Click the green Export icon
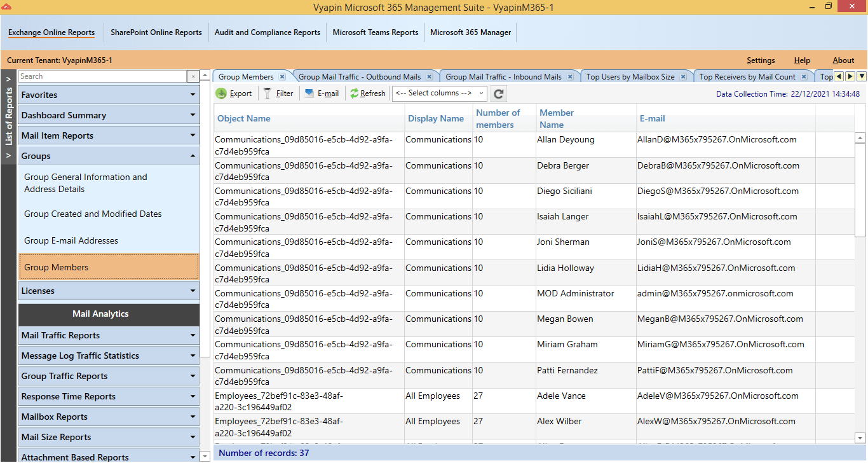This screenshot has height=463, width=868. coord(221,93)
